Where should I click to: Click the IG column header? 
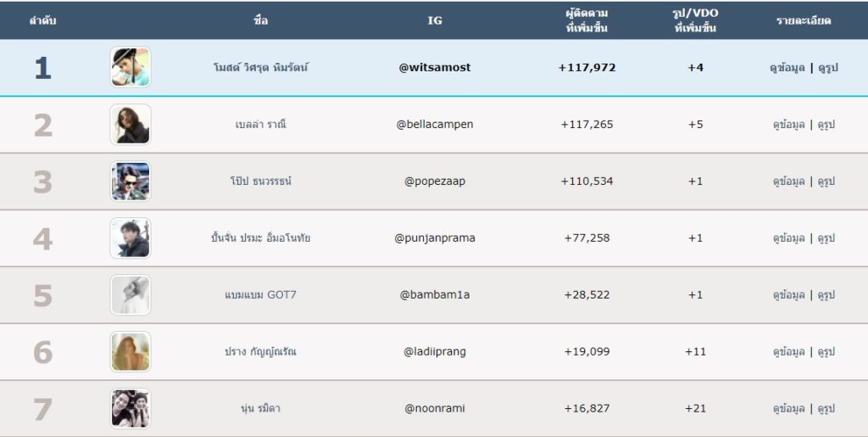point(435,20)
